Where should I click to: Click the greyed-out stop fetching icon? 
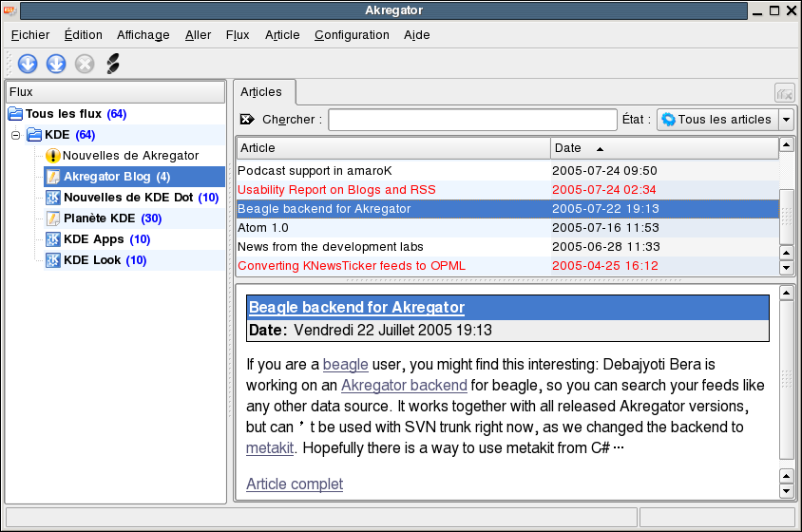(85, 64)
